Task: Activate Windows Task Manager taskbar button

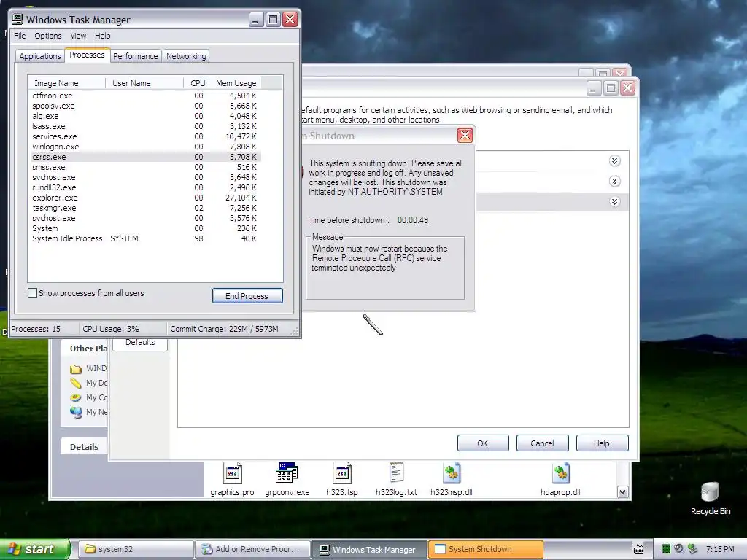Action: 369,549
